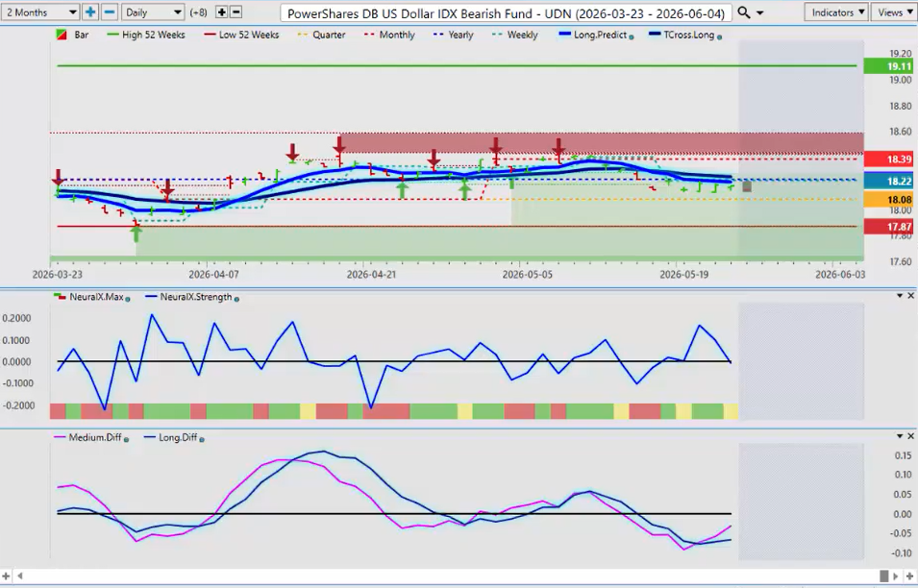The width and height of the screenshot is (918, 588).
Task: Click the magnifying glass search icon
Action: tap(744, 12)
